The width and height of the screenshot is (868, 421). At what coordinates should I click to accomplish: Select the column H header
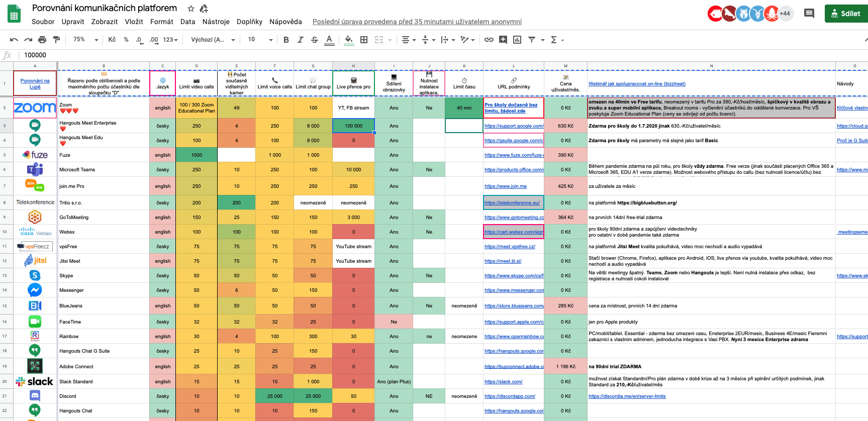[x=353, y=66]
